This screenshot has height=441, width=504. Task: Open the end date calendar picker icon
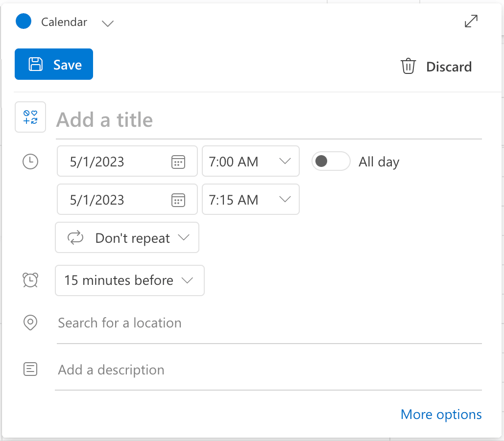[x=179, y=200]
